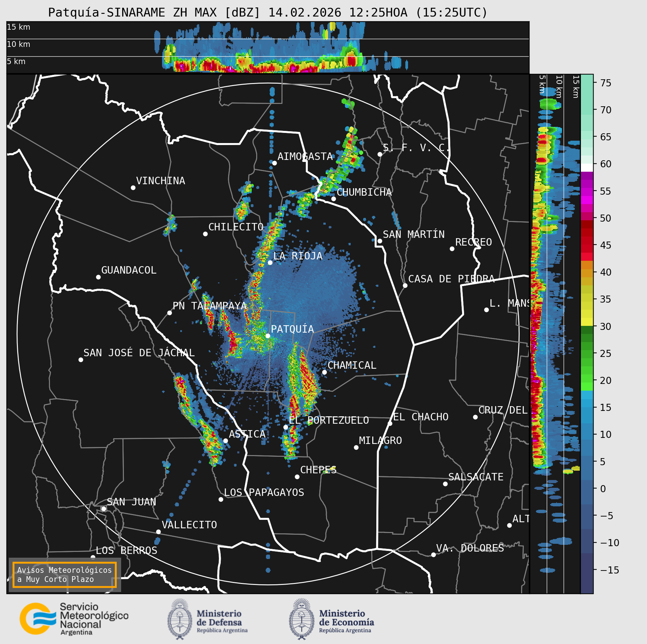This screenshot has width=647, height=644.
Task: Click the 10 km label in the top cross-section
Action: (x=19, y=44)
